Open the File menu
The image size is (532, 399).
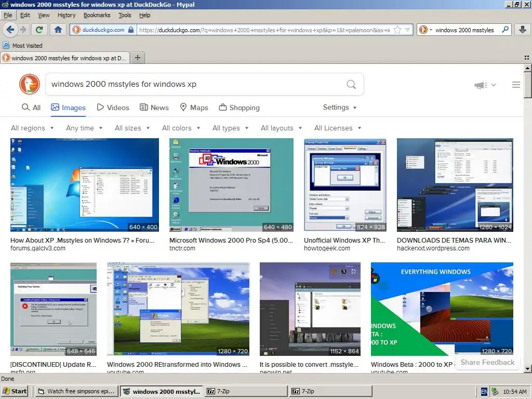(x=8, y=15)
